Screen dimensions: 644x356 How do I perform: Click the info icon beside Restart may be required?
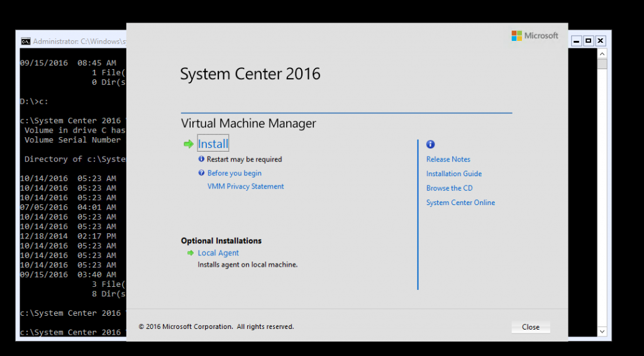pyautogui.click(x=201, y=159)
